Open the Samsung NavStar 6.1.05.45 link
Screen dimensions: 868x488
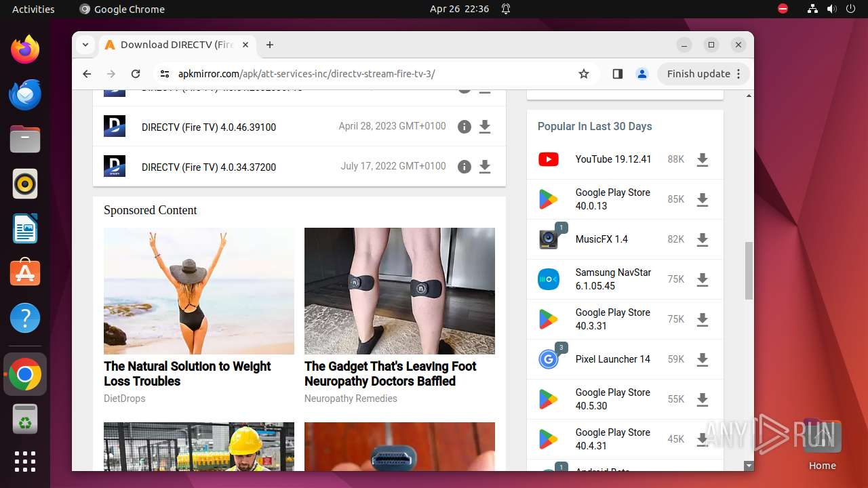click(613, 279)
